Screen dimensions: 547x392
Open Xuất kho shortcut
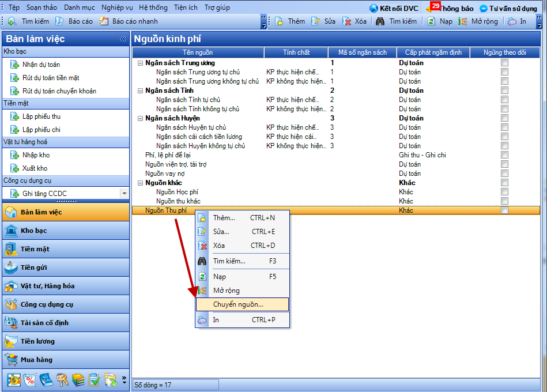pos(29,168)
